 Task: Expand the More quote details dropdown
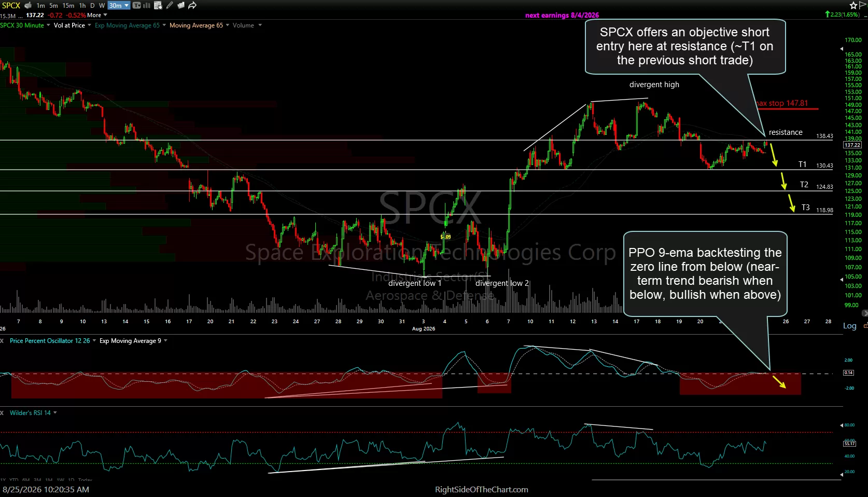pos(97,16)
